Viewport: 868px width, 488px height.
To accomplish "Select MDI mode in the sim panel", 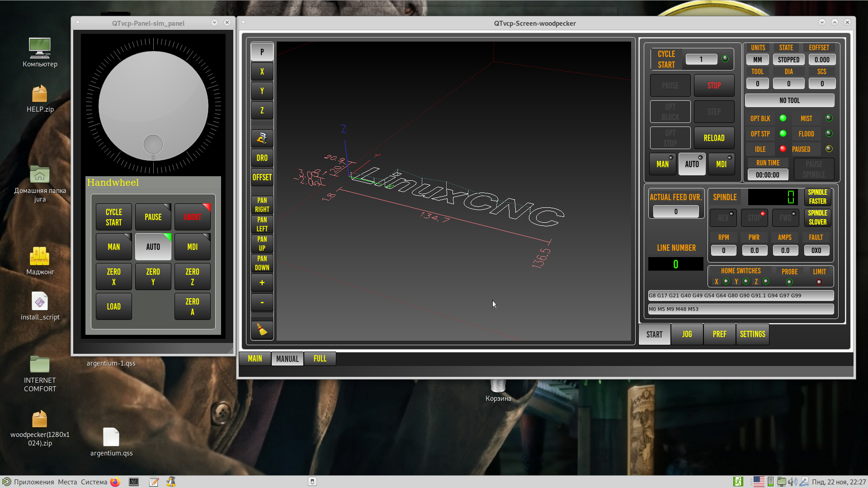I will [x=192, y=247].
